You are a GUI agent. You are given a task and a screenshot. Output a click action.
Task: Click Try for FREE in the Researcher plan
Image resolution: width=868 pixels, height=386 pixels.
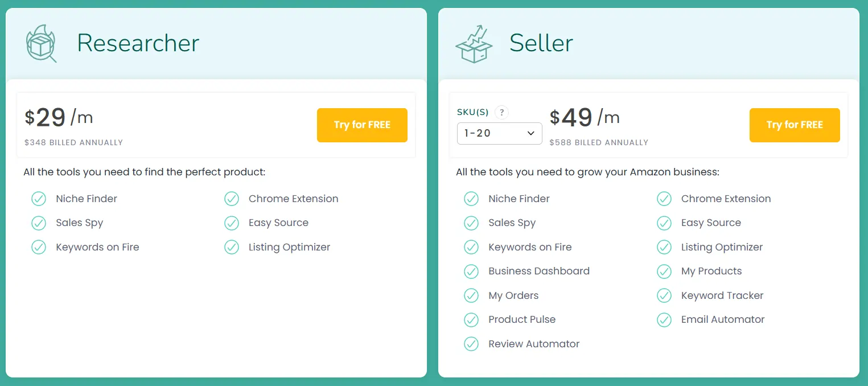[362, 125]
